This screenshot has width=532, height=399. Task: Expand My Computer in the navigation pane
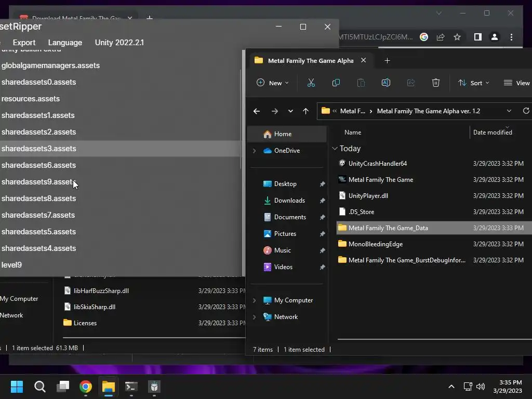(x=254, y=300)
